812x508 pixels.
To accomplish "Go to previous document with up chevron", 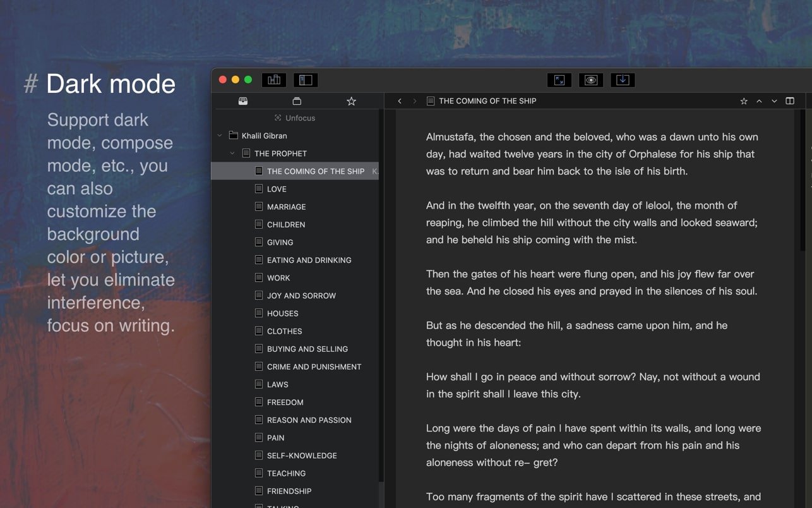I will click(759, 101).
